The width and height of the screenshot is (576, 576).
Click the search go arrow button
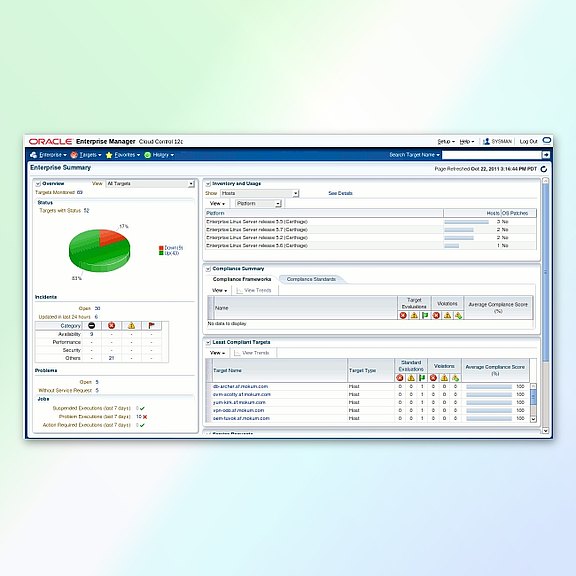point(546,155)
